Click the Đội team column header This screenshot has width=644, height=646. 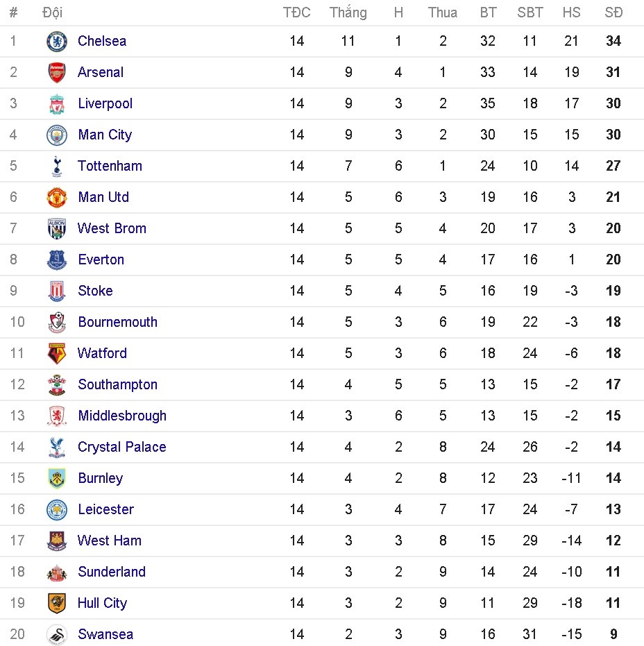[x=52, y=12]
